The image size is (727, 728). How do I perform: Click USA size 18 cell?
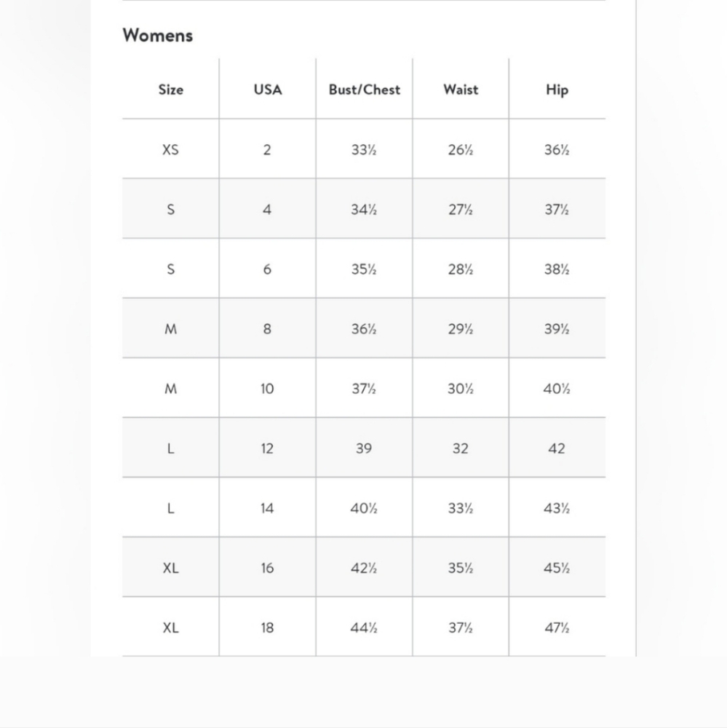click(x=267, y=628)
